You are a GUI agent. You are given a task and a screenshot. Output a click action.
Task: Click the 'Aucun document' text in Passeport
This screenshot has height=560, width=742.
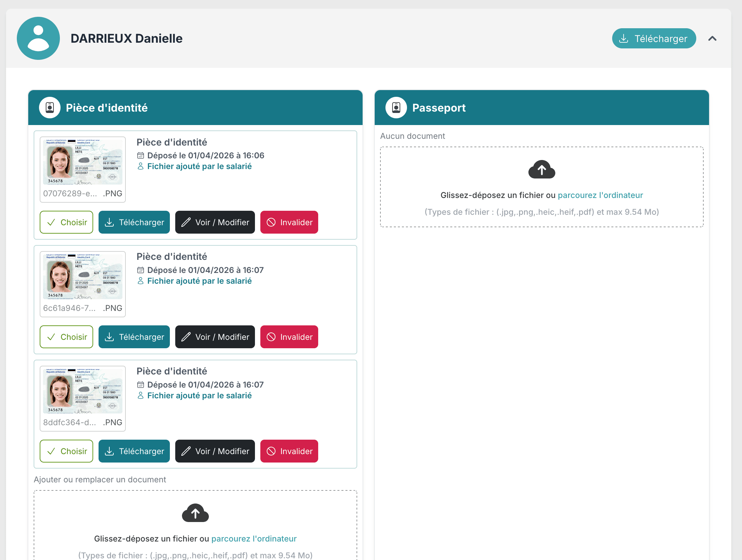[x=412, y=136]
